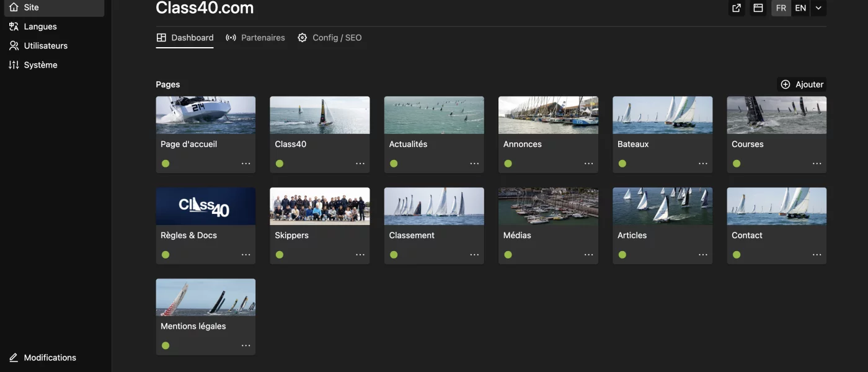Select Langues in the sidebar
Viewport: 868px width, 372px height.
click(54, 27)
